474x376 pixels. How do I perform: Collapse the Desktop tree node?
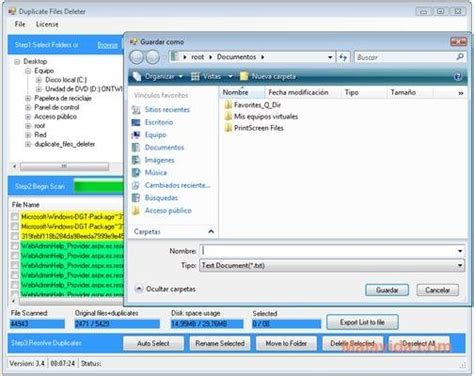click(17, 62)
